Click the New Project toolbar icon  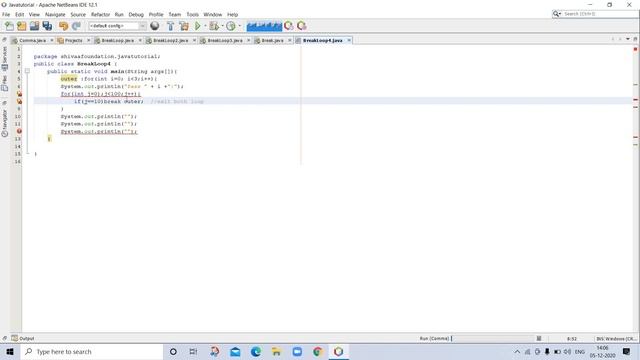pyautogui.click(x=22, y=26)
